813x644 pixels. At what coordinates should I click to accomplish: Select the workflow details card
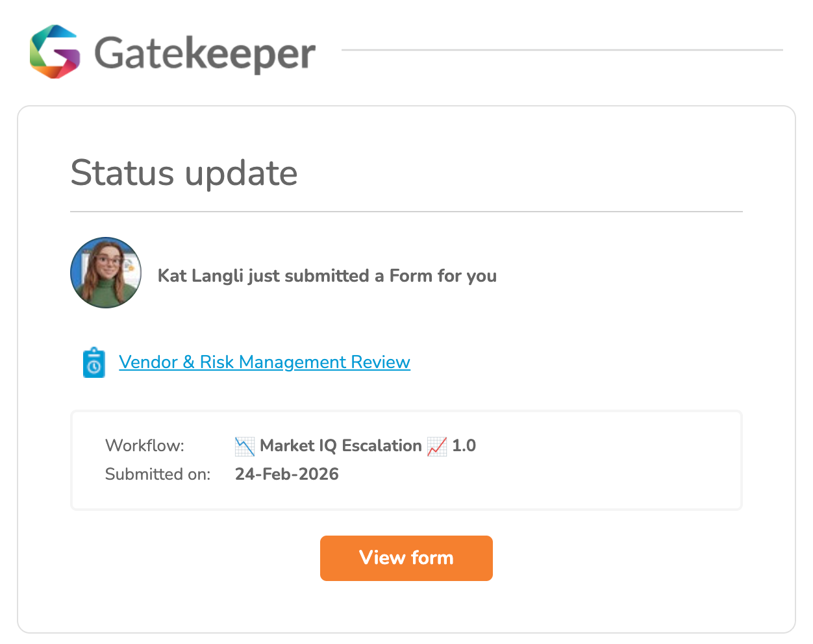(406, 460)
